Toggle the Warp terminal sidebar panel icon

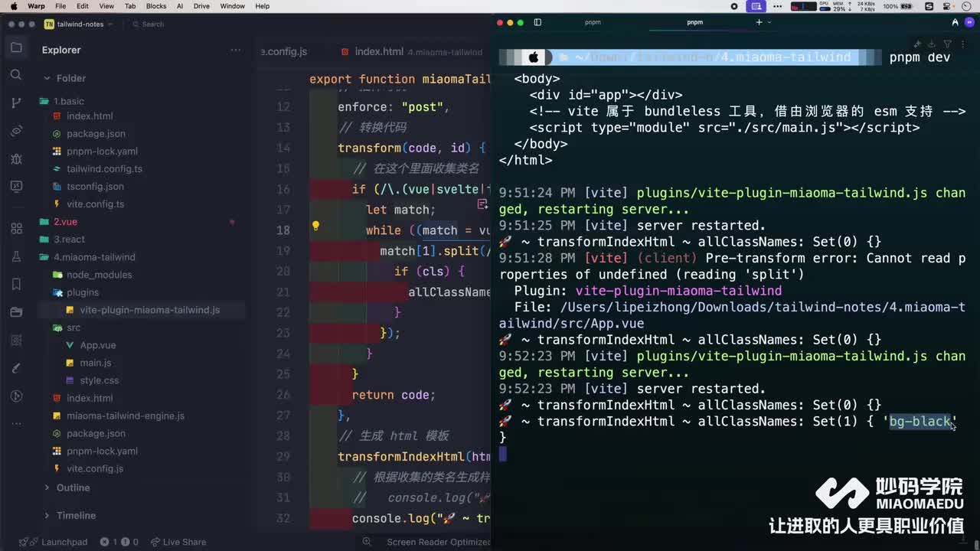[537, 22]
